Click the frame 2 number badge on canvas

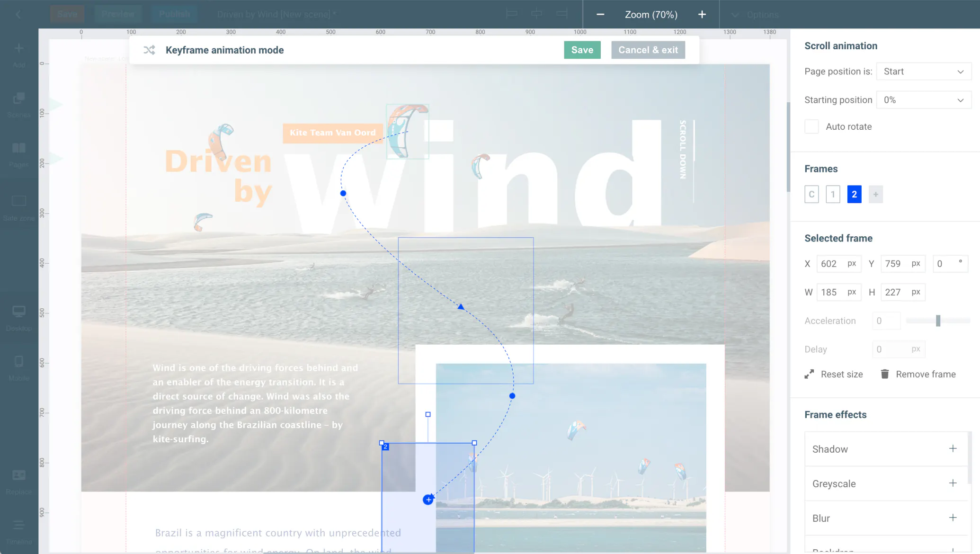click(385, 447)
